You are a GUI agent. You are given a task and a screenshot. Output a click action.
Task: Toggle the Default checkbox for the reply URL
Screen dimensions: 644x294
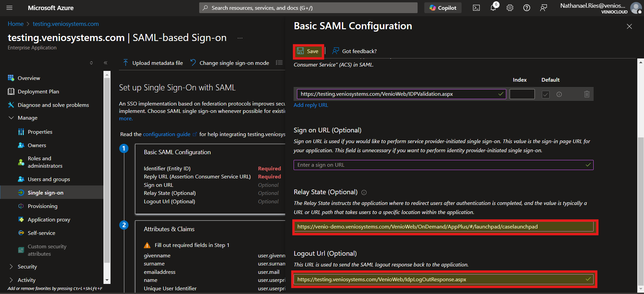point(546,94)
